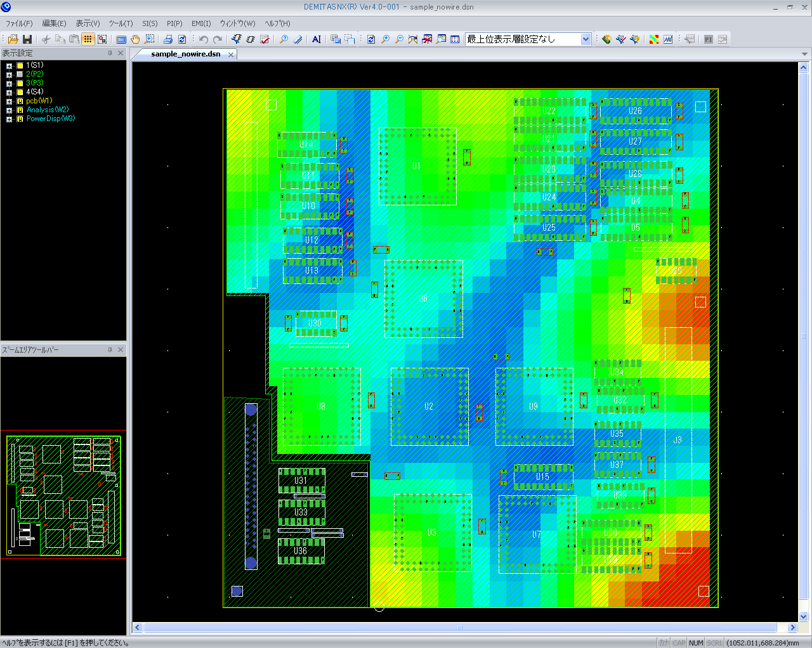812x648 pixels.
Task: Click the AI text tool icon
Action: point(316,39)
